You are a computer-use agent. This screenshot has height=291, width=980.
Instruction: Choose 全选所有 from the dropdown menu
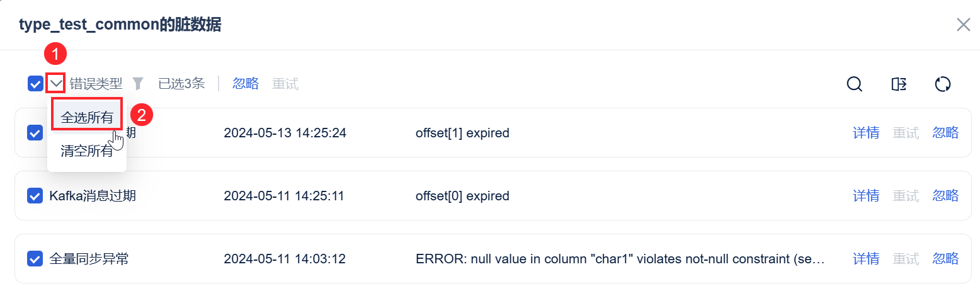(x=87, y=117)
